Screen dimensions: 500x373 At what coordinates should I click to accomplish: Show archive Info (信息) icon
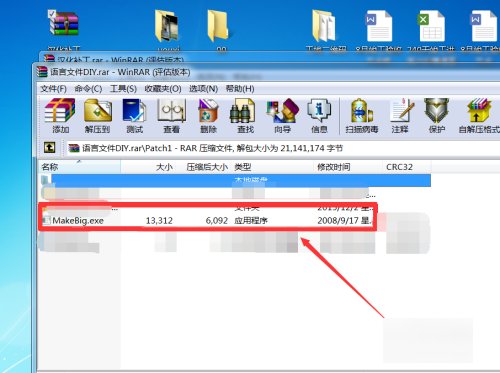pyautogui.click(x=319, y=116)
